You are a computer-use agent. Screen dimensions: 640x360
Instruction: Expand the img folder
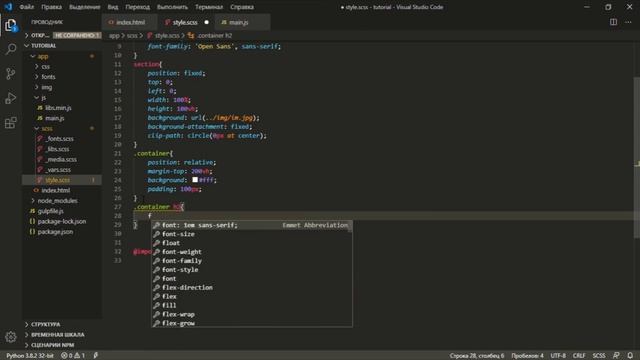62,87
